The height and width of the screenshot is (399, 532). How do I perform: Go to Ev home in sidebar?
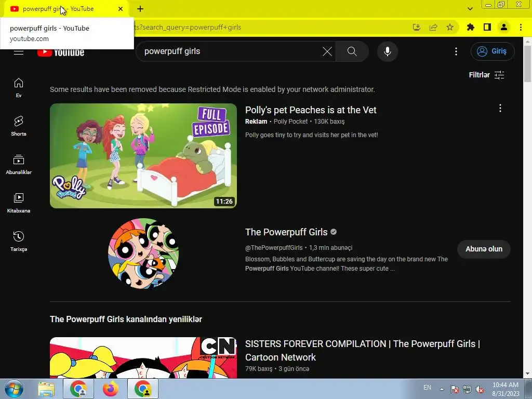pyautogui.click(x=19, y=88)
